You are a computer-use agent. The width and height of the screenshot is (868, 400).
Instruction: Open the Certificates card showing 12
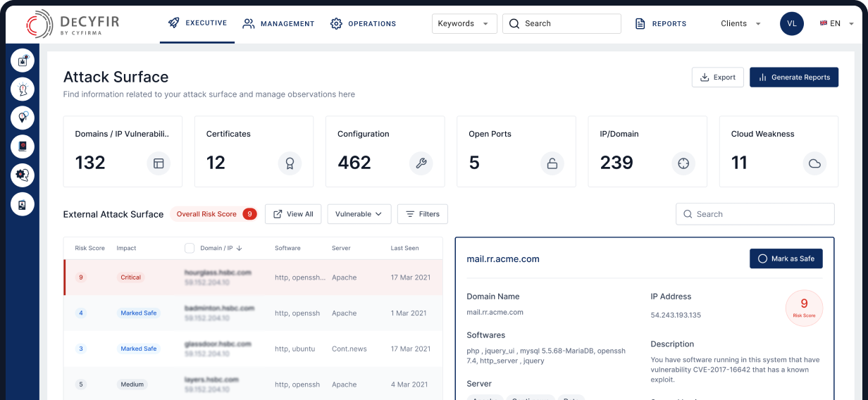coord(254,151)
